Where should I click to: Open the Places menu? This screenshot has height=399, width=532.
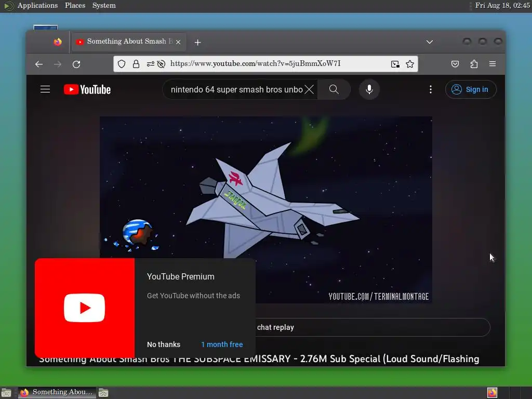[75, 5]
